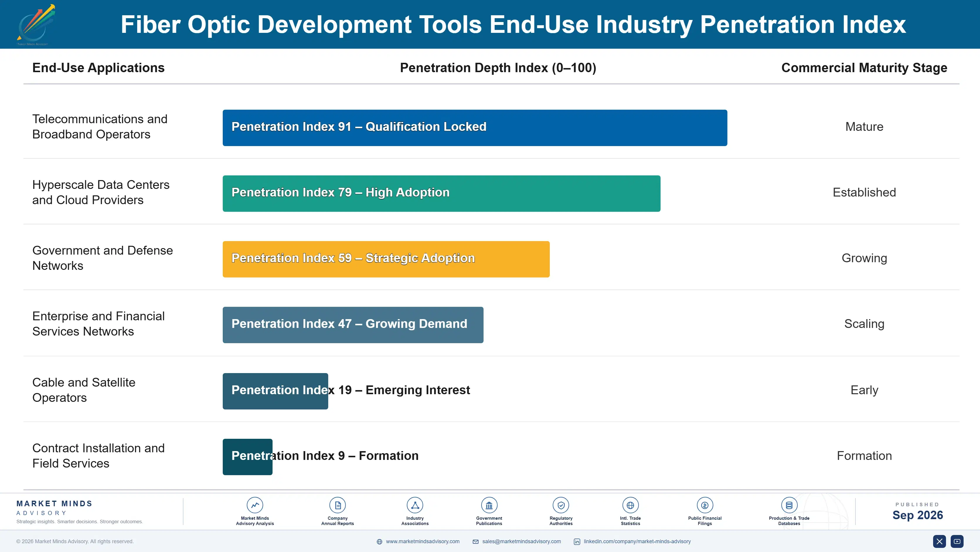Click the 'Early' maturity stage text
The height and width of the screenshot is (552, 980).
[x=864, y=390]
